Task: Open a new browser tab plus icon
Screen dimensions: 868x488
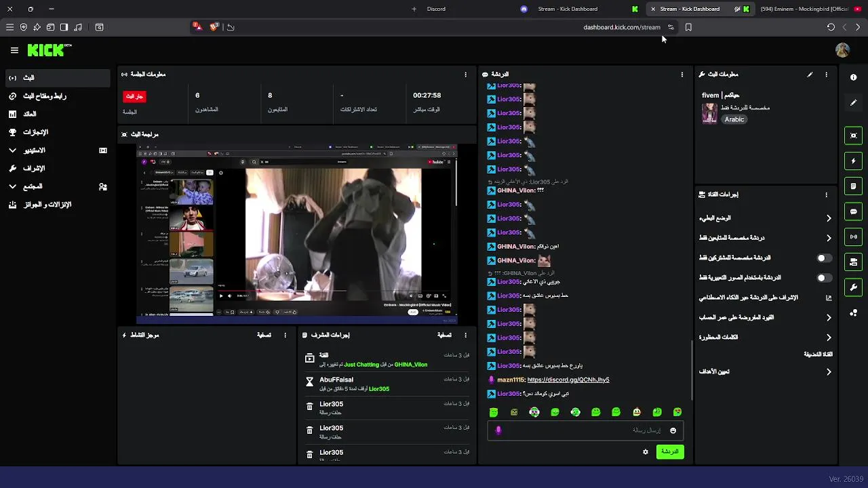Action: [x=414, y=9]
